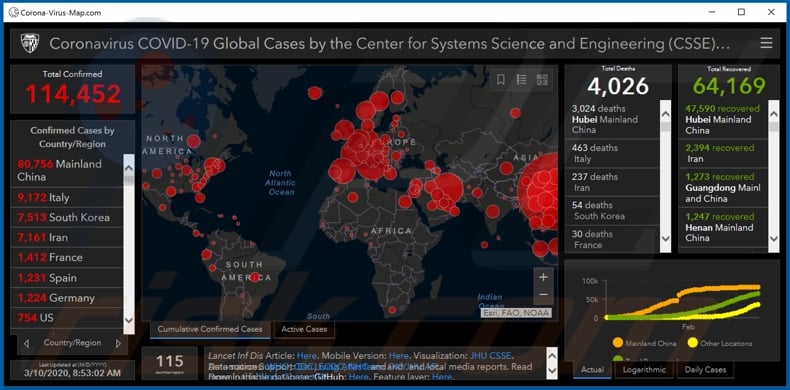Screen dimensions: 790x390
Task: Click the Total Deaths 4,026 figure
Action: 618,86
